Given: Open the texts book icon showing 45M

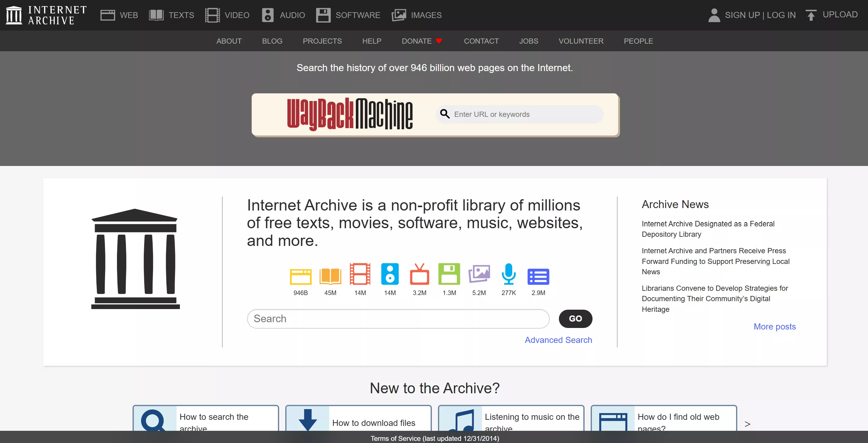Looking at the screenshot, I should 330,277.
